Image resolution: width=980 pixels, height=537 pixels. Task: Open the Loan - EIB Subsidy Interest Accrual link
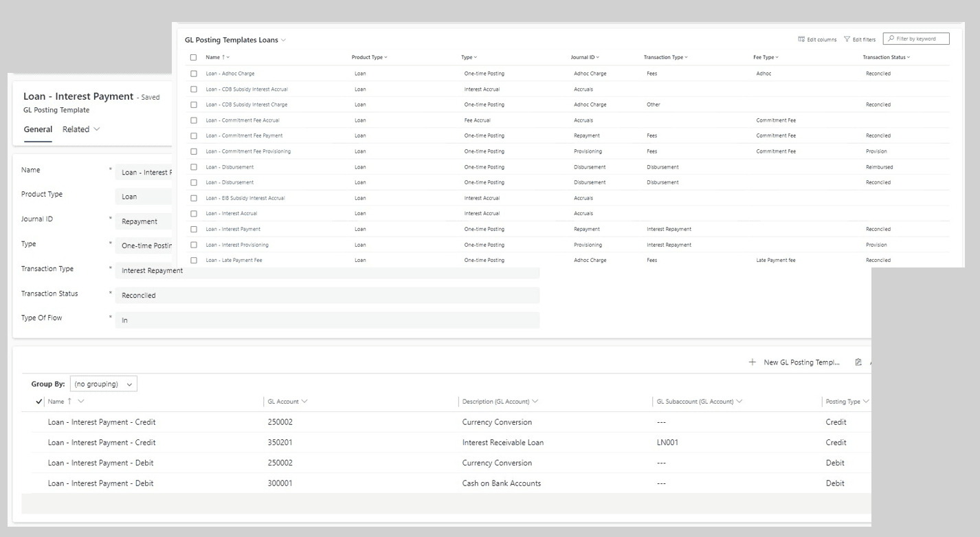(x=245, y=198)
